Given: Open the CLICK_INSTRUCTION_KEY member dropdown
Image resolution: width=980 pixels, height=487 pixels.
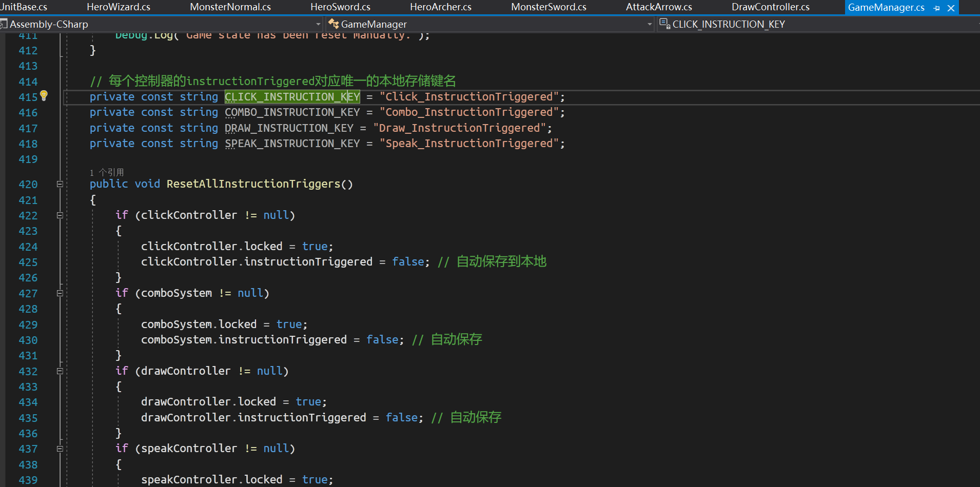Looking at the screenshot, I should 819,24.
